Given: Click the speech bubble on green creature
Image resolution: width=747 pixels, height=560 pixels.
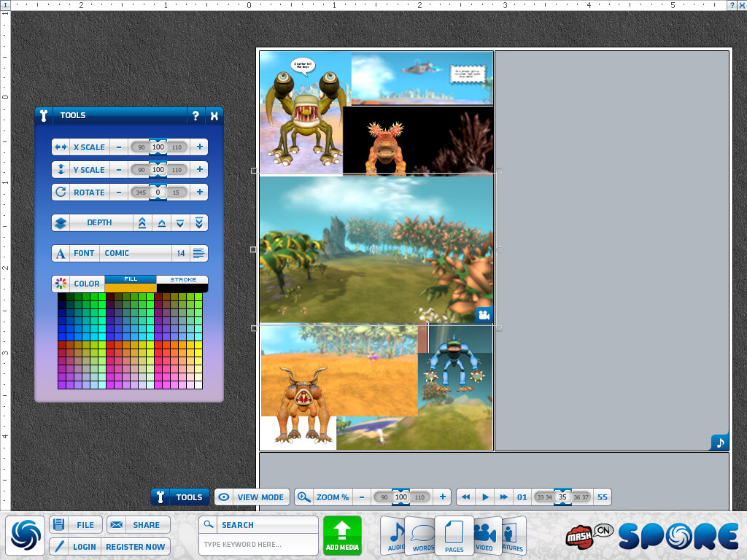Looking at the screenshot, I should pos(303,66).
